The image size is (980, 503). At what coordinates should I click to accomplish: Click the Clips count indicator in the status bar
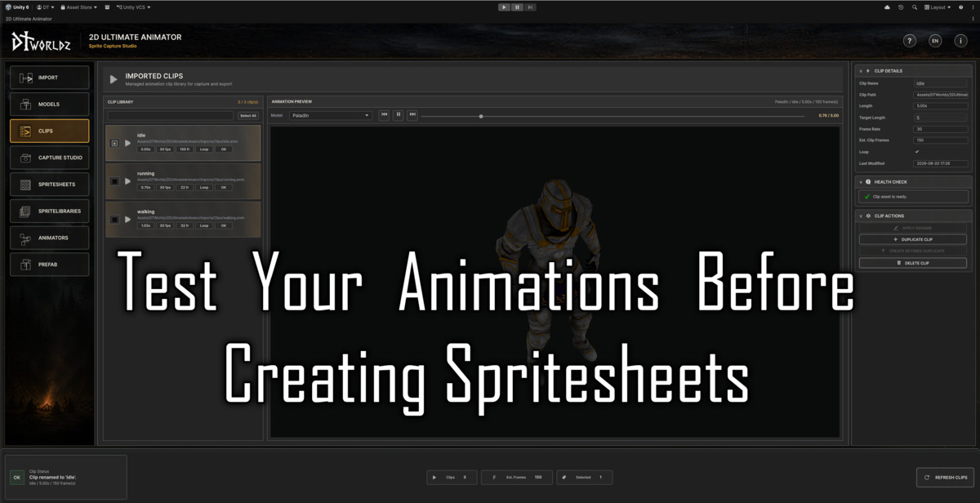(x=452, y=477)
